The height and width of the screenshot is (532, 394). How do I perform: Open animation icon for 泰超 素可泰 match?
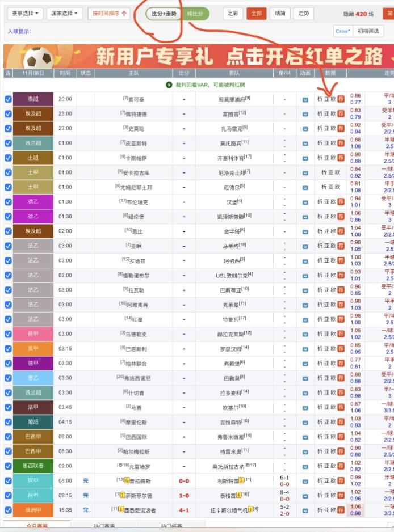(x=305, y=99)
